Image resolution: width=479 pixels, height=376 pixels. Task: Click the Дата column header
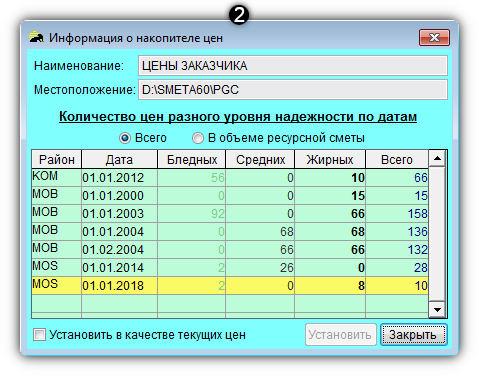119,160
